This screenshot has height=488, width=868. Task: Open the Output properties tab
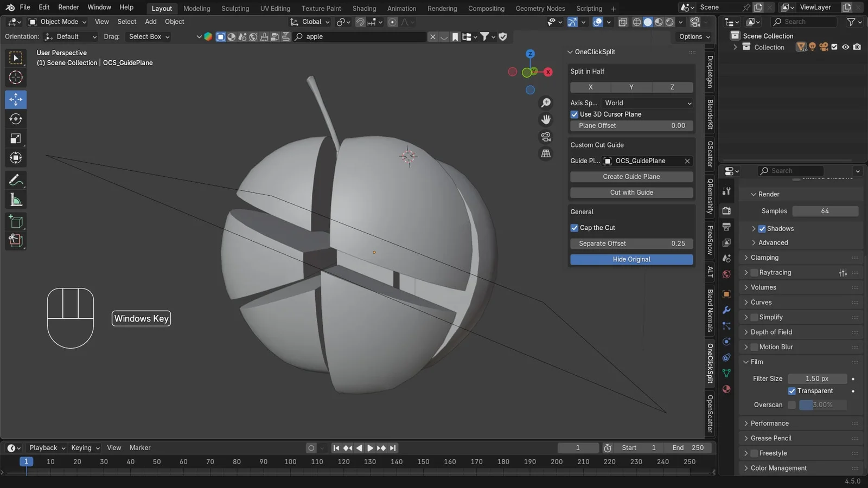point(726,226)
